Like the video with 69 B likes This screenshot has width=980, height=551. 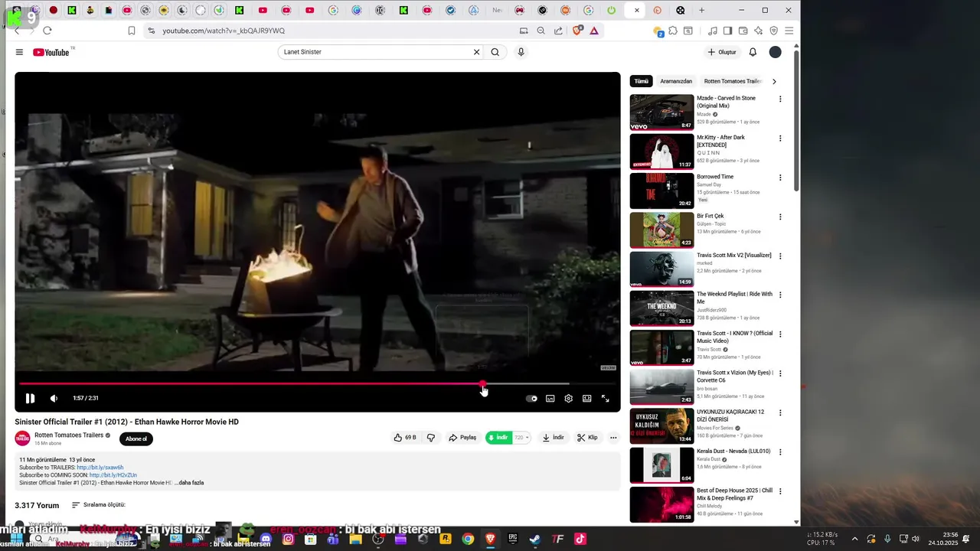tap(405, 438)
